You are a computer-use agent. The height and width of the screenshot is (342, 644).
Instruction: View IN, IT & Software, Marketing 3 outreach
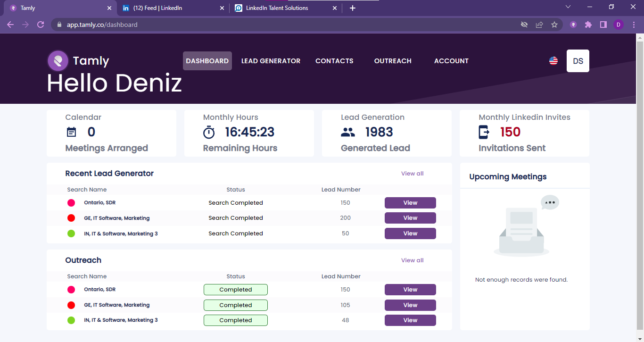[x=410, y=320]
